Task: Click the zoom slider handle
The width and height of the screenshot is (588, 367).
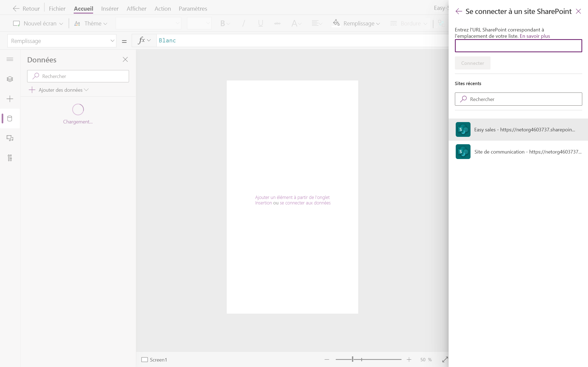Action: [352, 359]
